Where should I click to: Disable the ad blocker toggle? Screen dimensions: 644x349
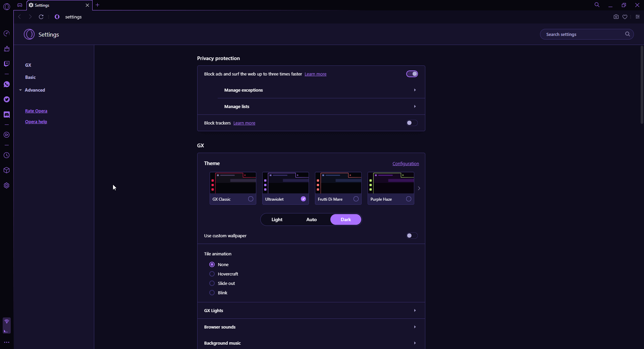412,74
